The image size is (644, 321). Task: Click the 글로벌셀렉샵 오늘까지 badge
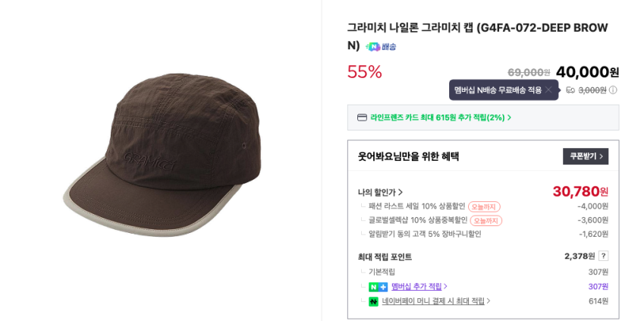[x=485, y=221]
